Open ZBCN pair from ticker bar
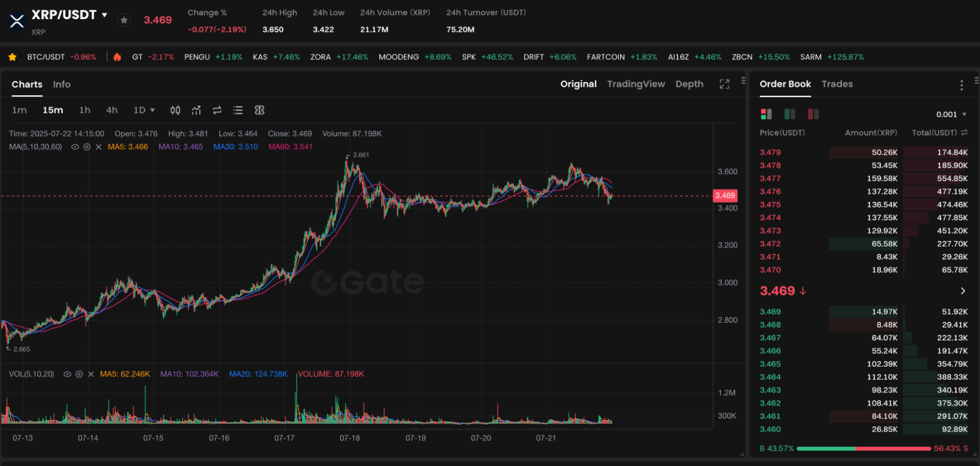The width and height of the screenshot is (980, 466). 760,57
